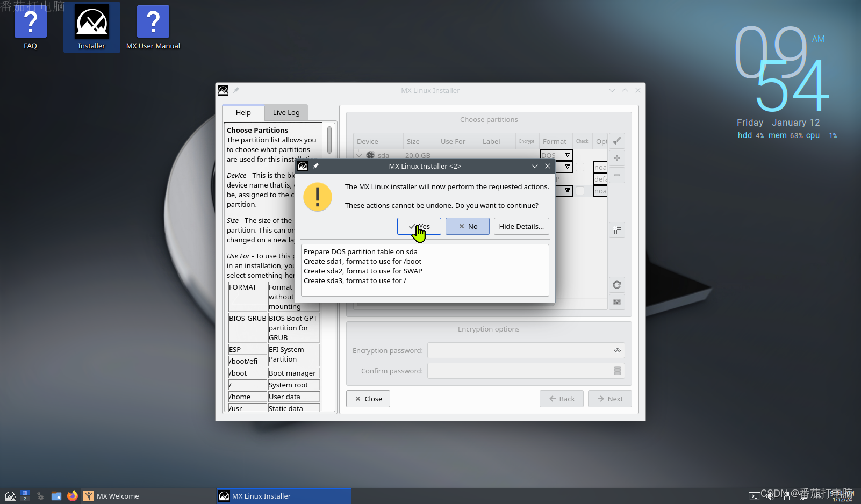Switch to the Help tab

coord(243,112)
